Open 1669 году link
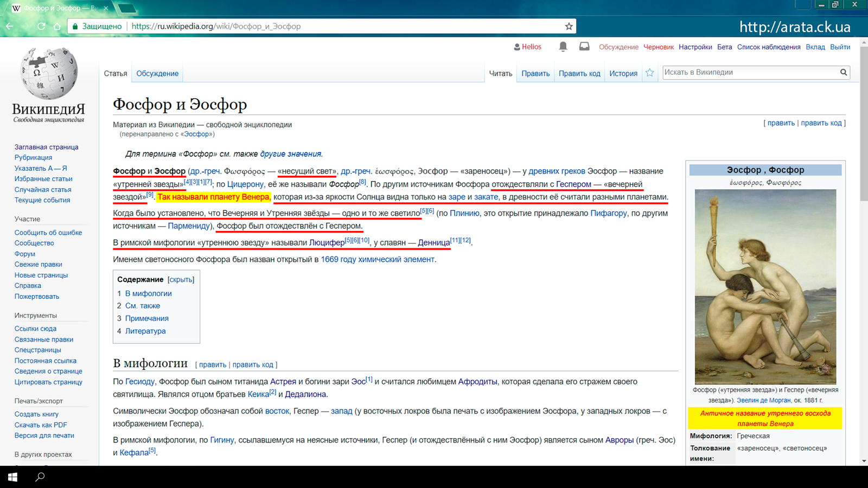This screenshot has height=488, width=868. (x=339, y=259)
